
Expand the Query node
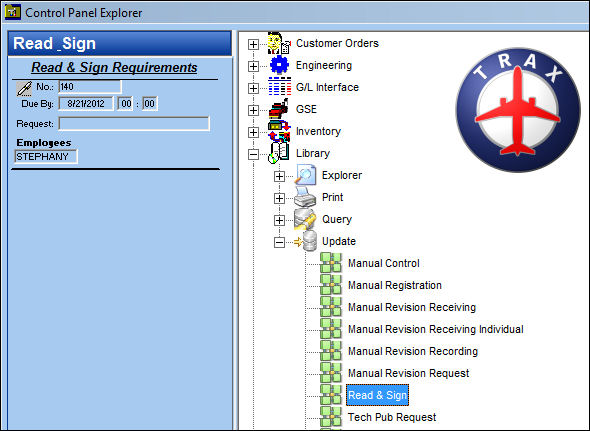[279, 220]
